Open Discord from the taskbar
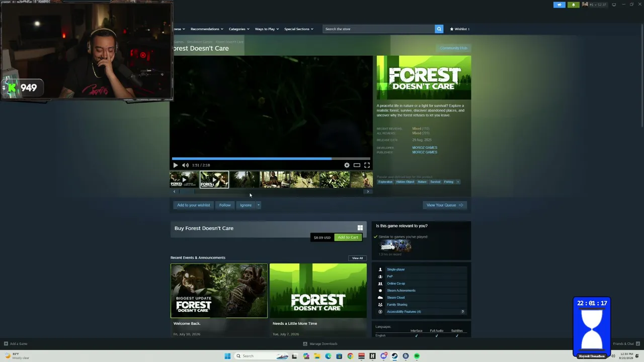 click(x=383, y=356)
